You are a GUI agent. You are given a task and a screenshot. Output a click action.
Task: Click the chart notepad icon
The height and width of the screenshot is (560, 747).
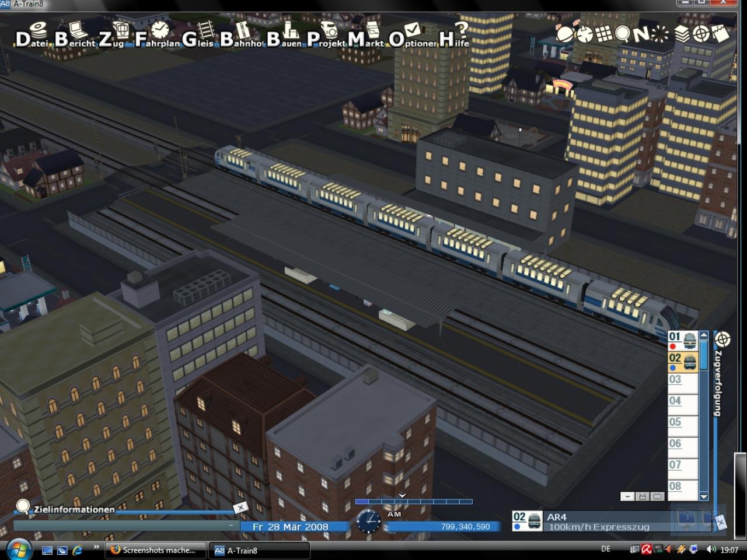(721, 33)
